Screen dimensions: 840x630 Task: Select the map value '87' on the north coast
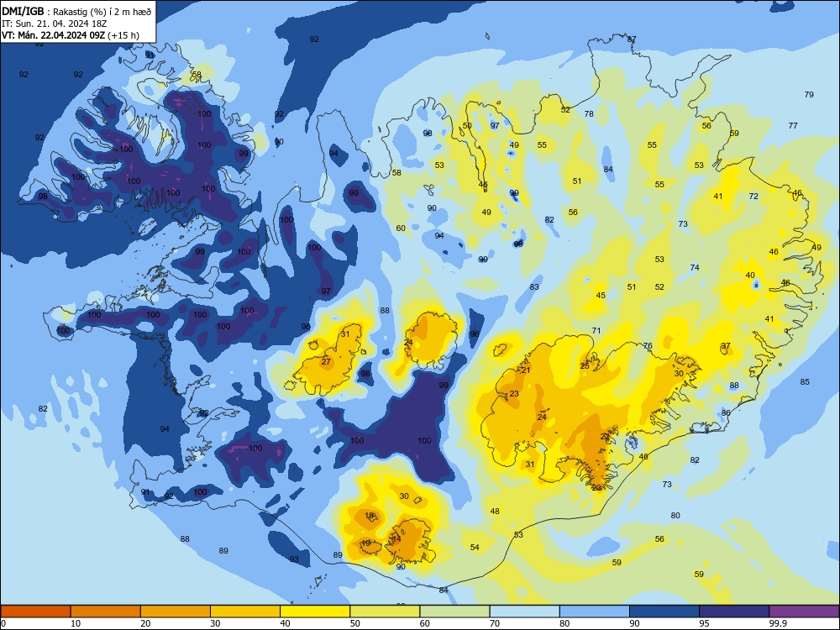(632, 39)
